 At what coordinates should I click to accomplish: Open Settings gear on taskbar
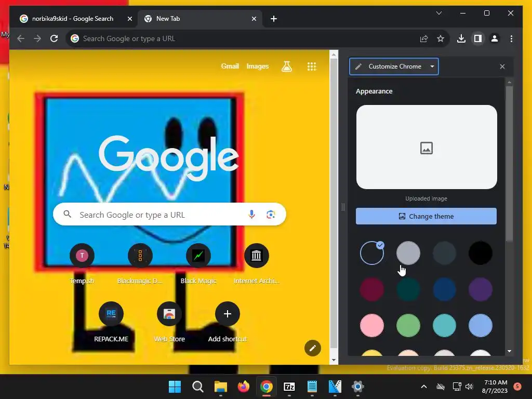(x=357, y=387)
